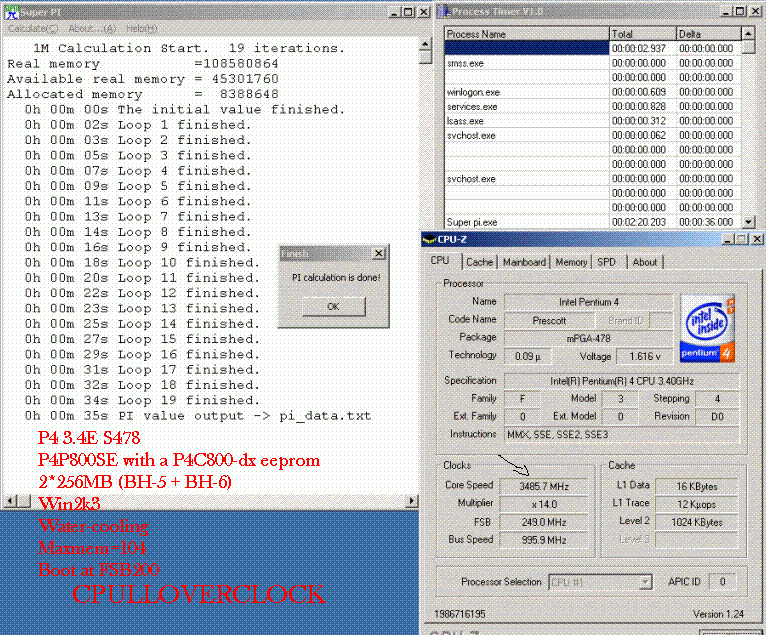Click the Super PI title bar icon
766x635 pixels.
(9, 11)
